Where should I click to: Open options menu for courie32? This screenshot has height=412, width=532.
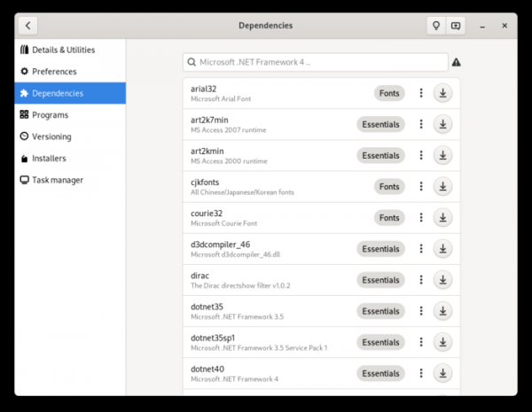(420, 218)
